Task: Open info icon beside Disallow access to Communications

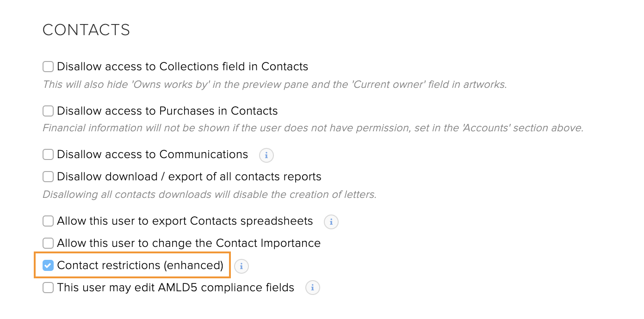Action: coord(266,155)
